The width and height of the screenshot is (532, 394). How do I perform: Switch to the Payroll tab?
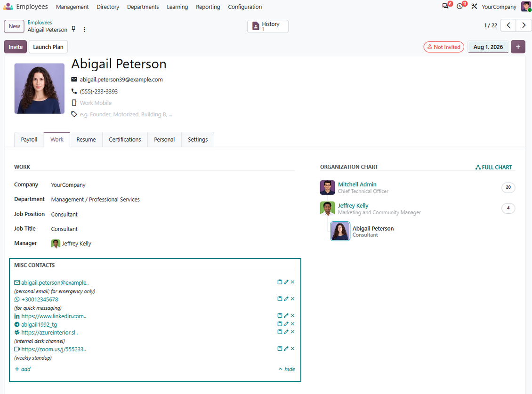29,139
